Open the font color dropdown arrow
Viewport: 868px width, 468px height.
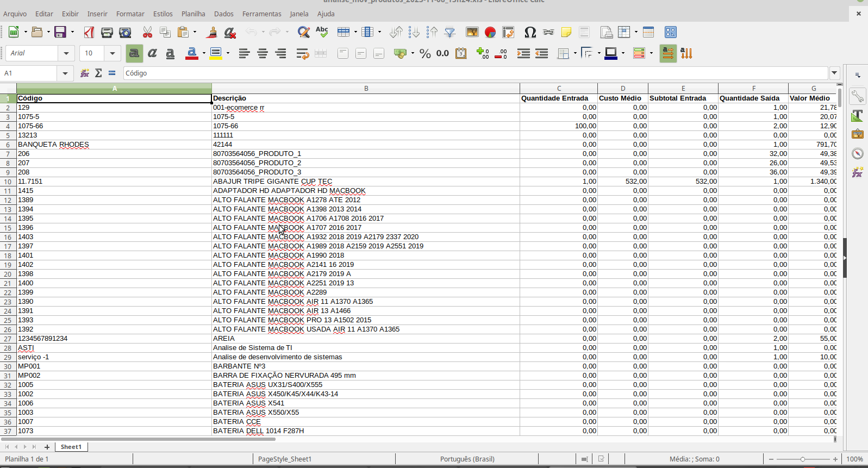click(x=204, y=53)
